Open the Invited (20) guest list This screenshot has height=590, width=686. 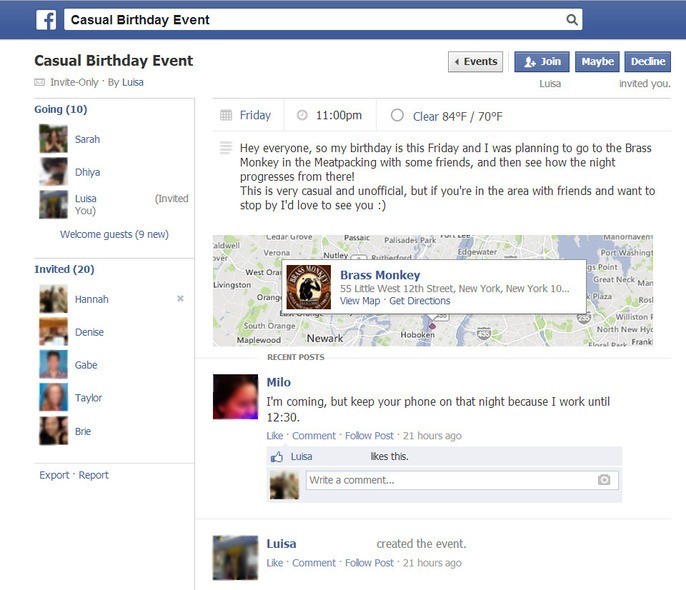[x=64, y=269]
